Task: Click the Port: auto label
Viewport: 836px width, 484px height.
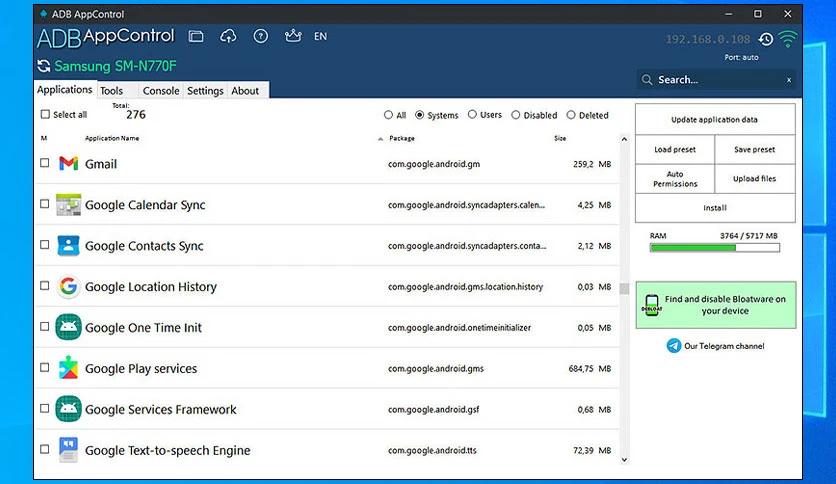Action: (741, 57)
